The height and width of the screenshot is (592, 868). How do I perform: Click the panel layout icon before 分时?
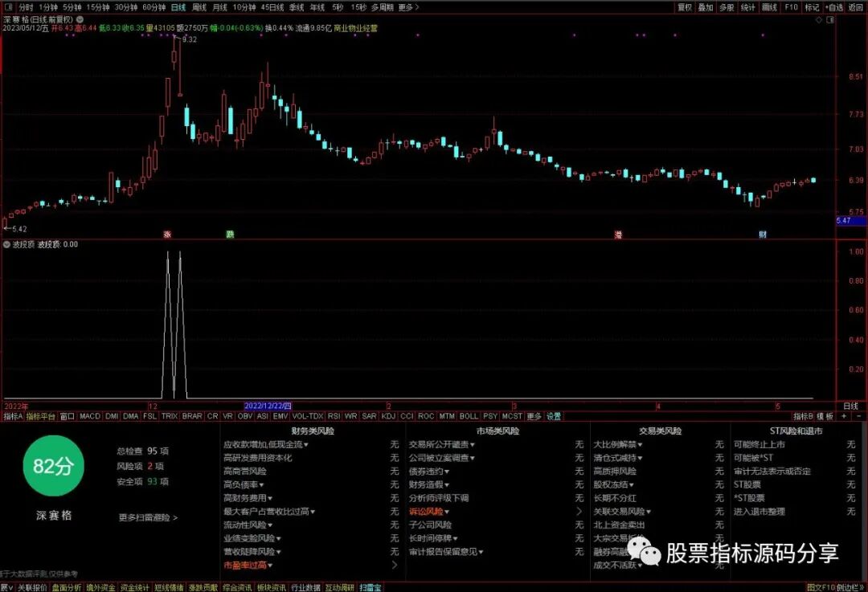coord(8,7)
